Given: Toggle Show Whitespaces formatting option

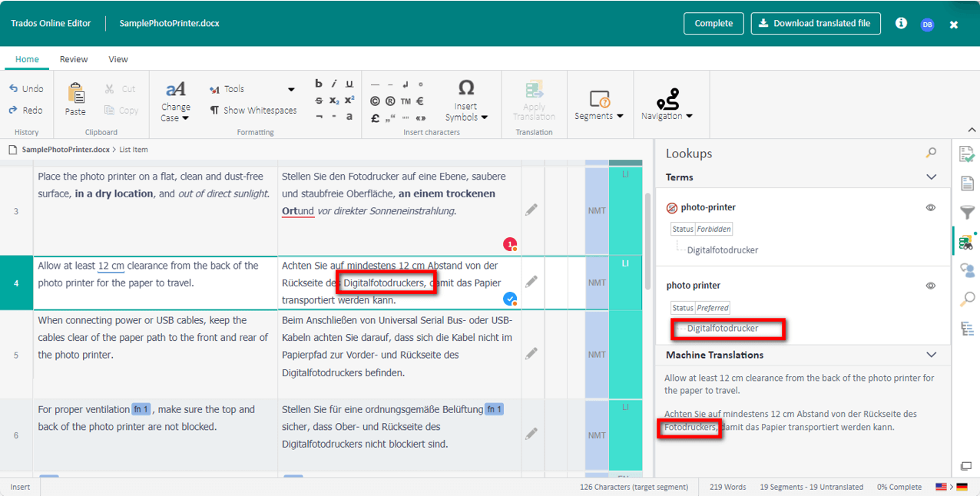Looking at the screenshot, I should (x=253, y=111).
